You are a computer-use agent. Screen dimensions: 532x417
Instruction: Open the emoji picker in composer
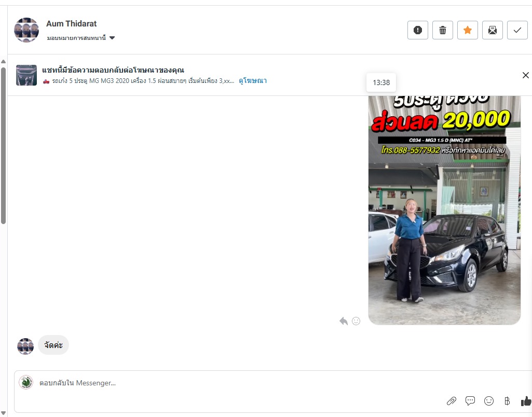coord(488,401)
